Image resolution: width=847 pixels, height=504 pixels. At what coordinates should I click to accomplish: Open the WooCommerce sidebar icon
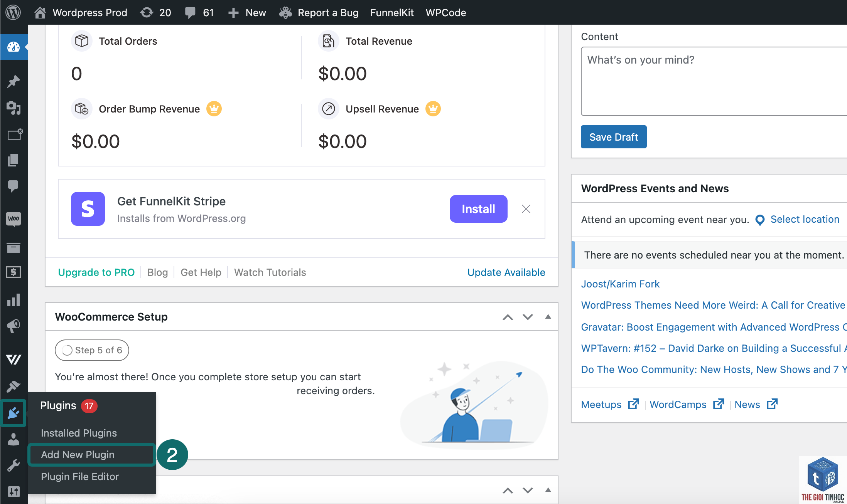coord(13,218)
